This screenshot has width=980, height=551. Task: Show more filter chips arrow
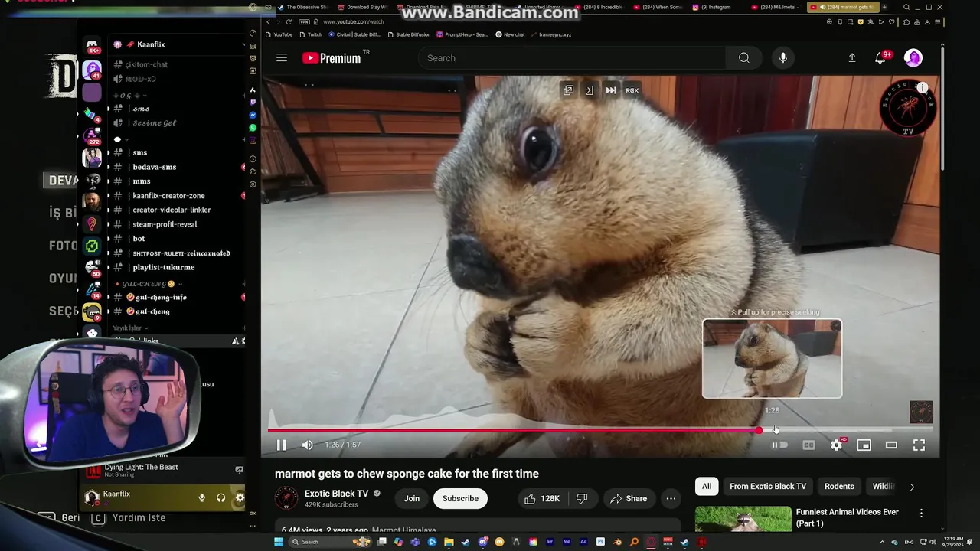coord(911,487)
